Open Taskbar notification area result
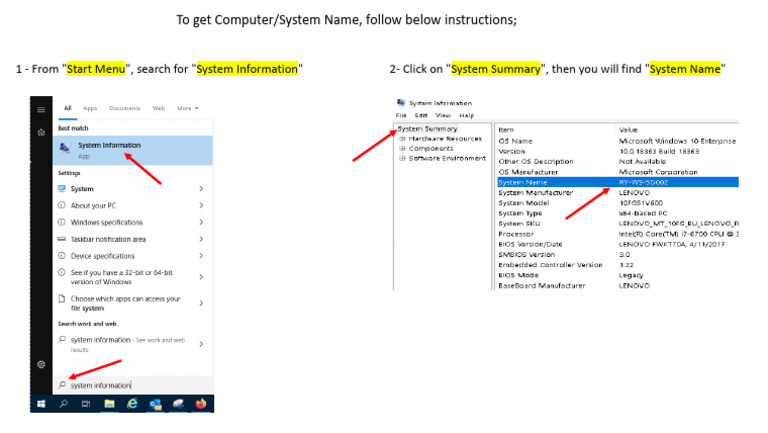Screen dimensions: 768x433 pos(133,239)
